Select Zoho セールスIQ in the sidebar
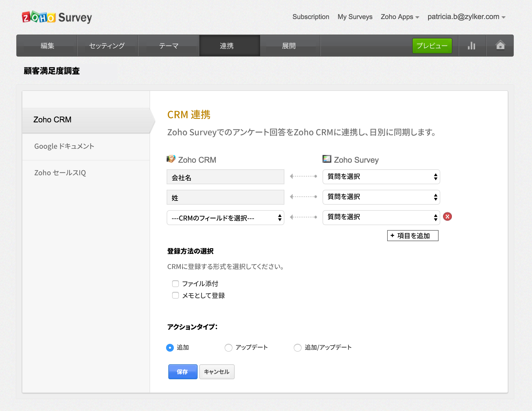The width and height of the screenshot is (532, 411). [86, 173]
